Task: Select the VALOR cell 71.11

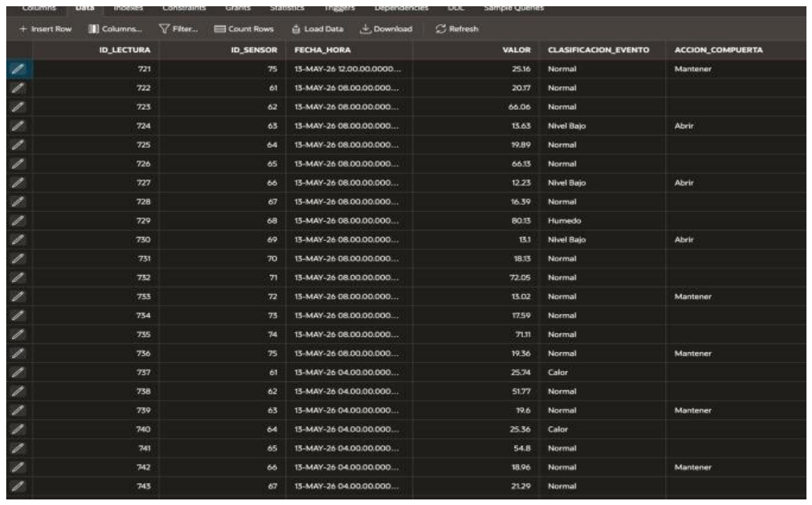Action: [476, 335]
